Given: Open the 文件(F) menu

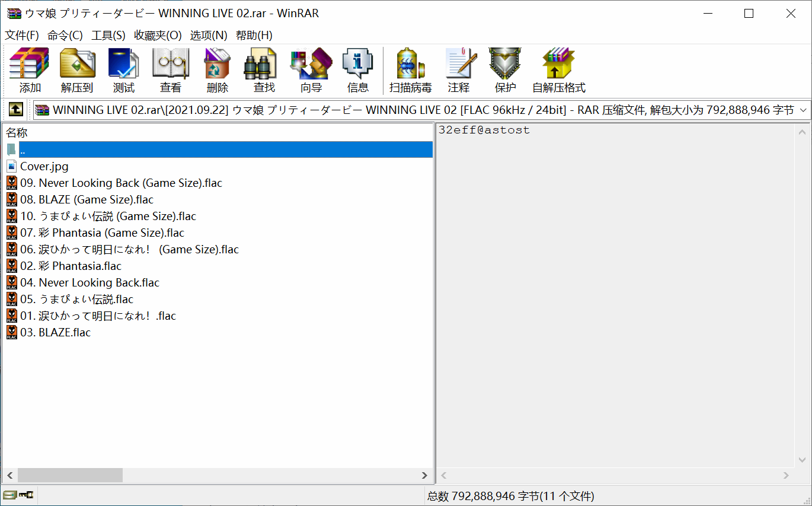Looking at the screenshot, I should pyautogui.click(x=22, y=36).
